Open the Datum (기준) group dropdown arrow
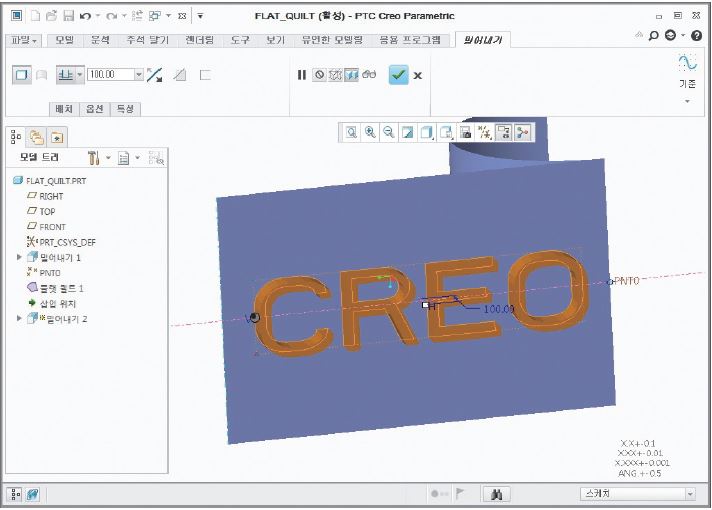 pos(687,101)
